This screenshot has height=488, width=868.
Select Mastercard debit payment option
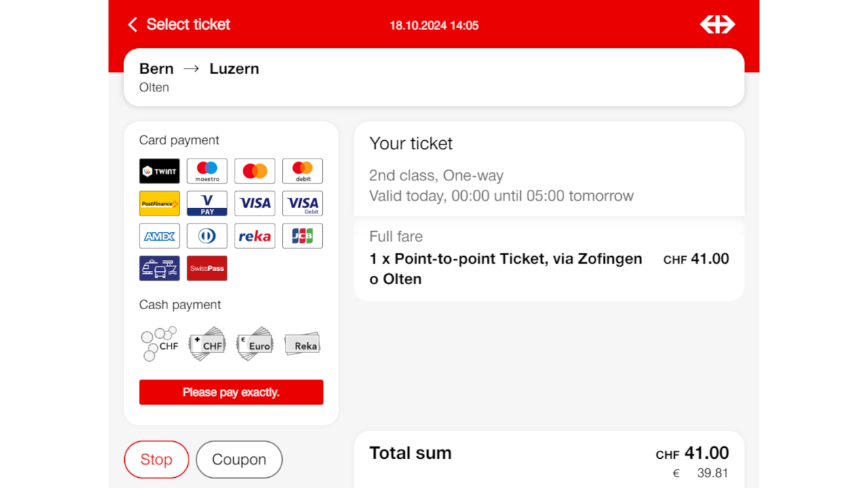(x=302, y=171)
